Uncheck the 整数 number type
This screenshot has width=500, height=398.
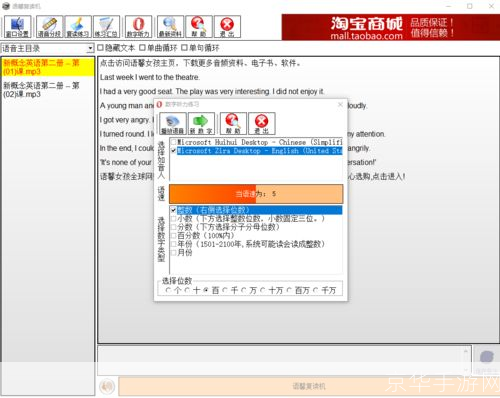pyautogui.click(x=173, y=210)
